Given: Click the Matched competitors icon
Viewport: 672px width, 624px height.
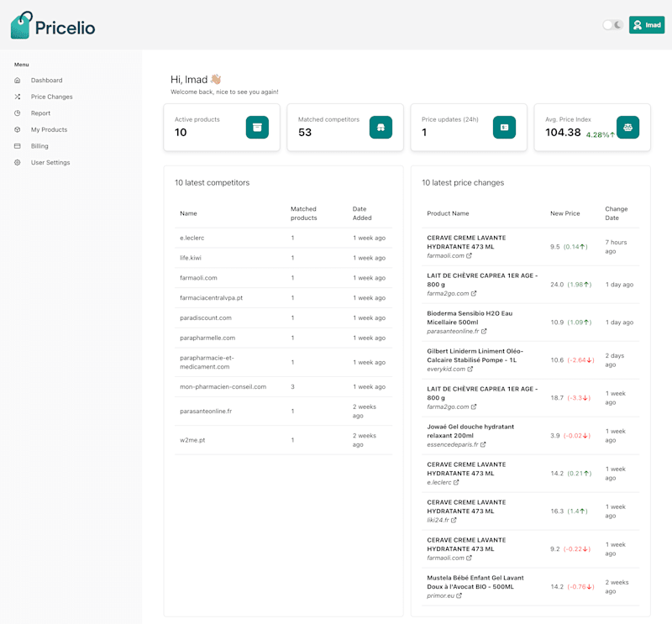Looking at the screenshot, I should click(x=381, y=128).
